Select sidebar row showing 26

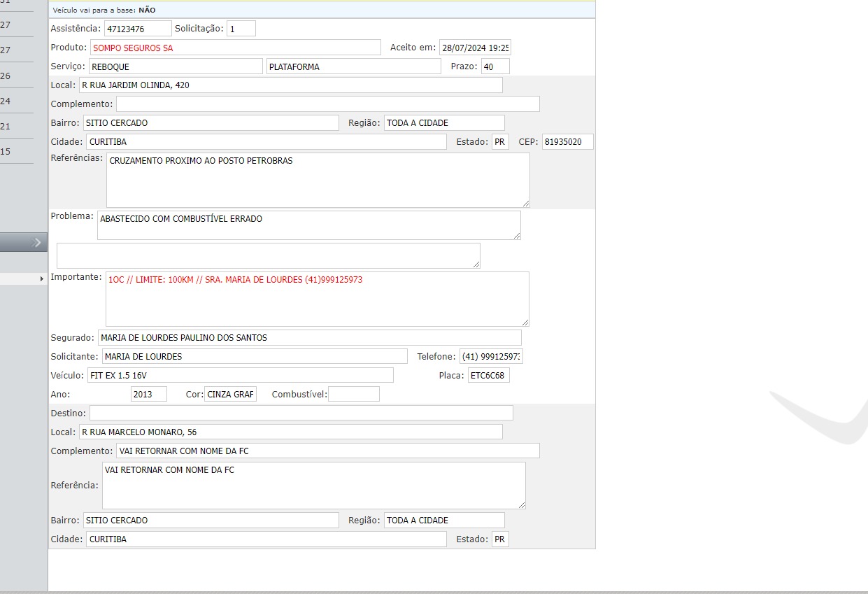coord(16,76)
